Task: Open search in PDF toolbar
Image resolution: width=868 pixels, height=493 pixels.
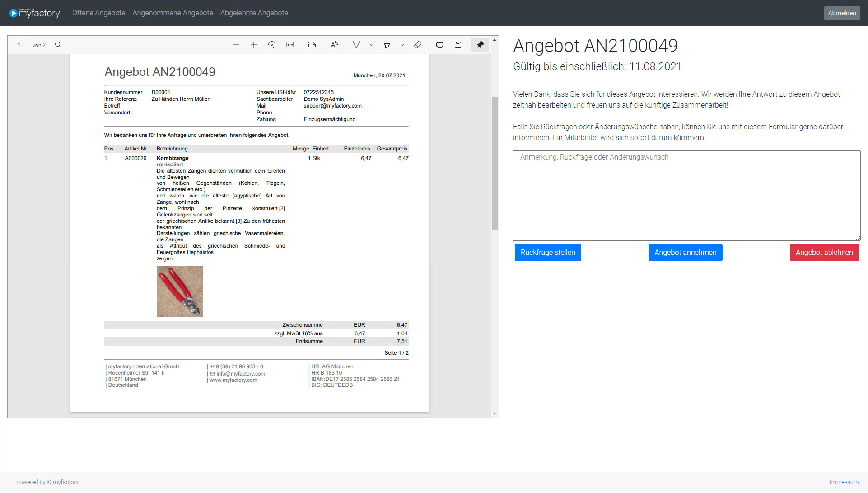Action: pyautogui.click(x=58, y=45)
